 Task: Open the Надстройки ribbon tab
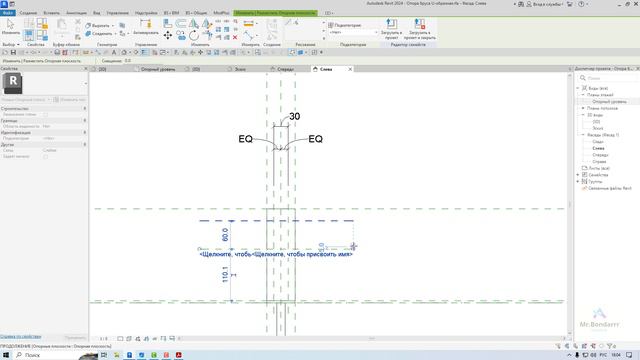click(x=146, y=13)
